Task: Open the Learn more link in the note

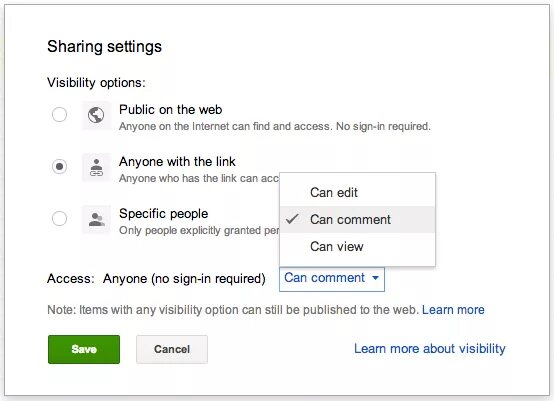Action: 453,310
